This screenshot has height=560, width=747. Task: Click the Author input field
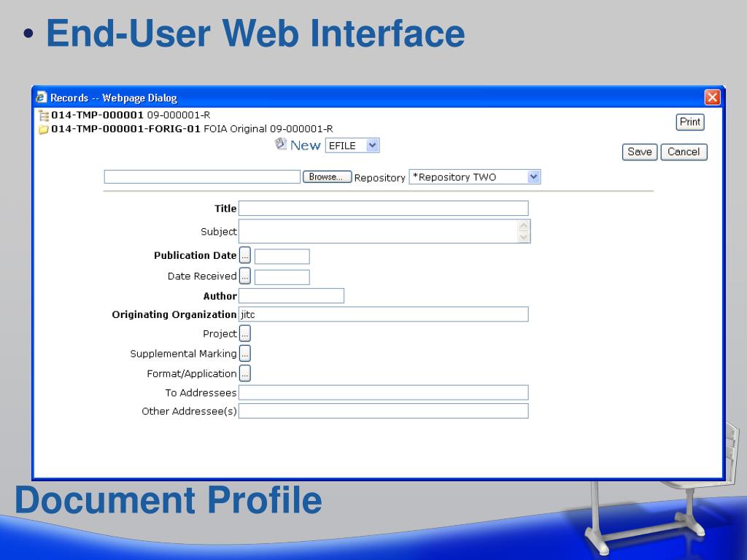click(291, 296)
